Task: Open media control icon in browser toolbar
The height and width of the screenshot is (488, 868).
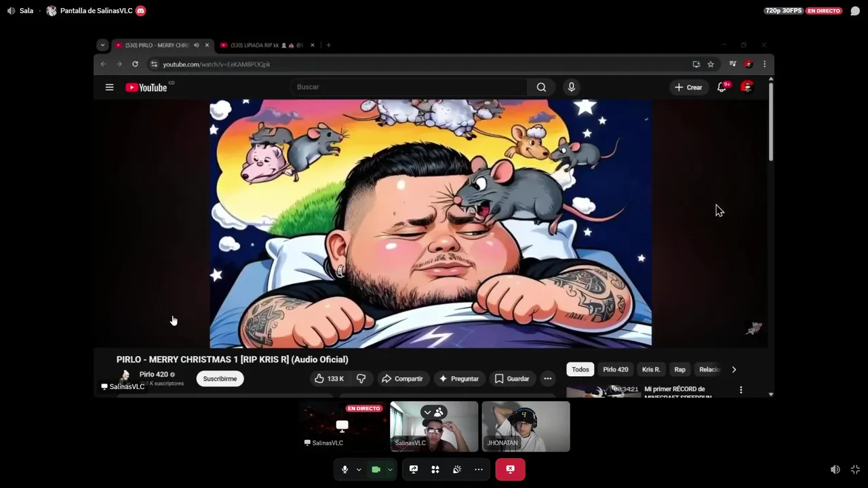Action: (732, 64)
